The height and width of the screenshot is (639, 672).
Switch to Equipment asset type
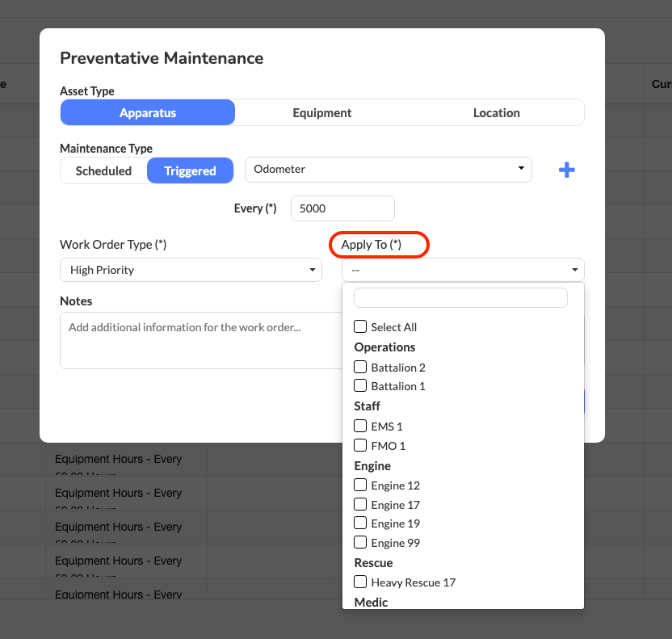[x=321, y=113]
